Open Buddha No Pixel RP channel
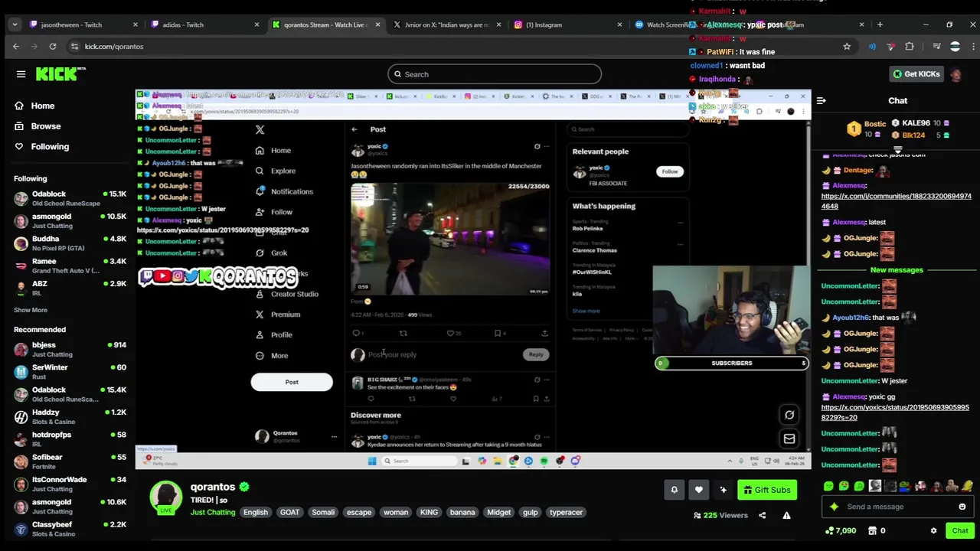The image size is (980, 551). tap(70, 243)
